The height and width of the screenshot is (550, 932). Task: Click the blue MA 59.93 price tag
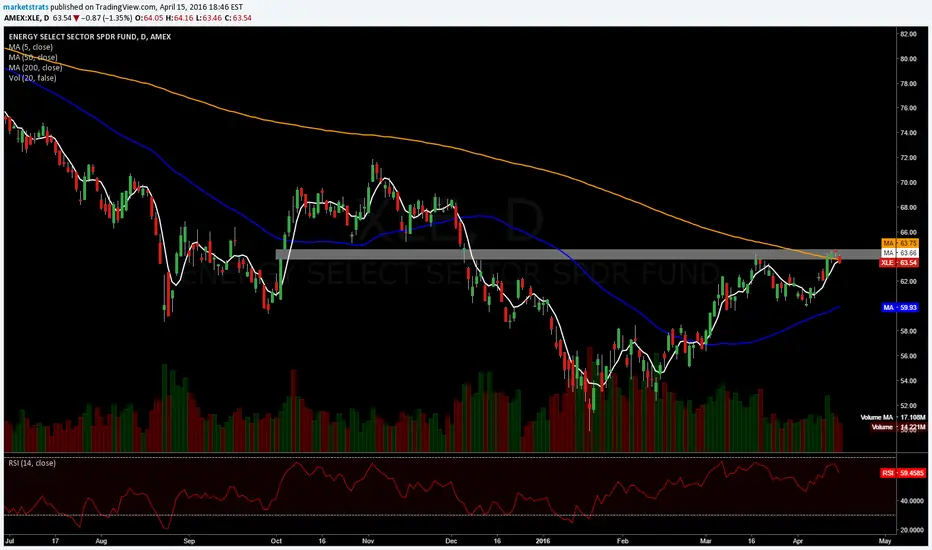(x=900, y=307)
